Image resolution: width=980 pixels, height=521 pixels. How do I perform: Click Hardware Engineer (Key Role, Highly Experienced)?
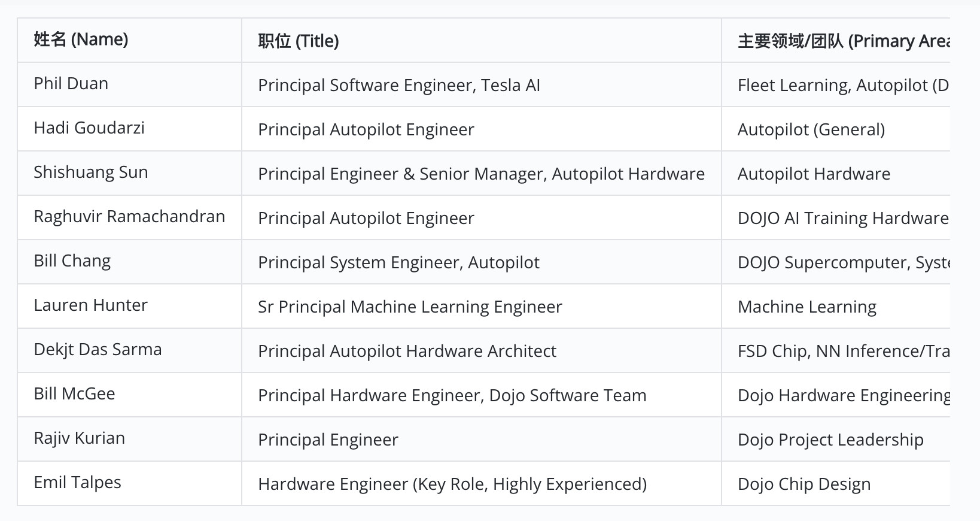[452, 484]
